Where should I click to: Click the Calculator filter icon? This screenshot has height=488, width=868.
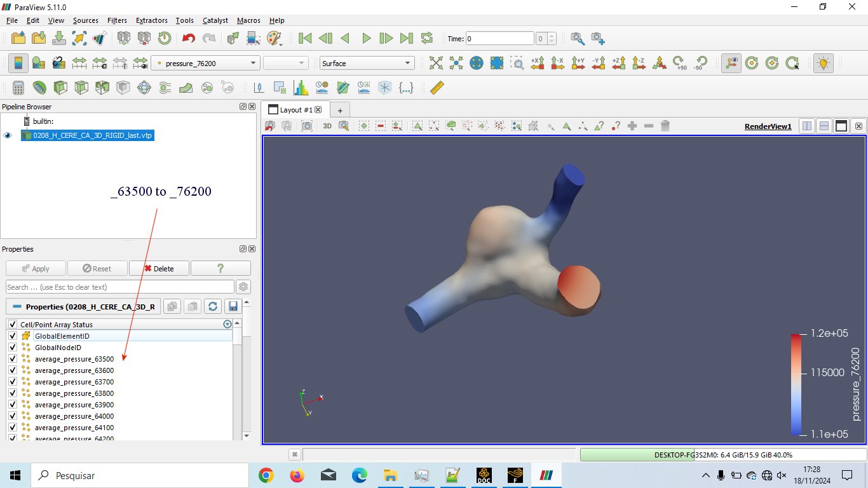(x=18, y=87)
